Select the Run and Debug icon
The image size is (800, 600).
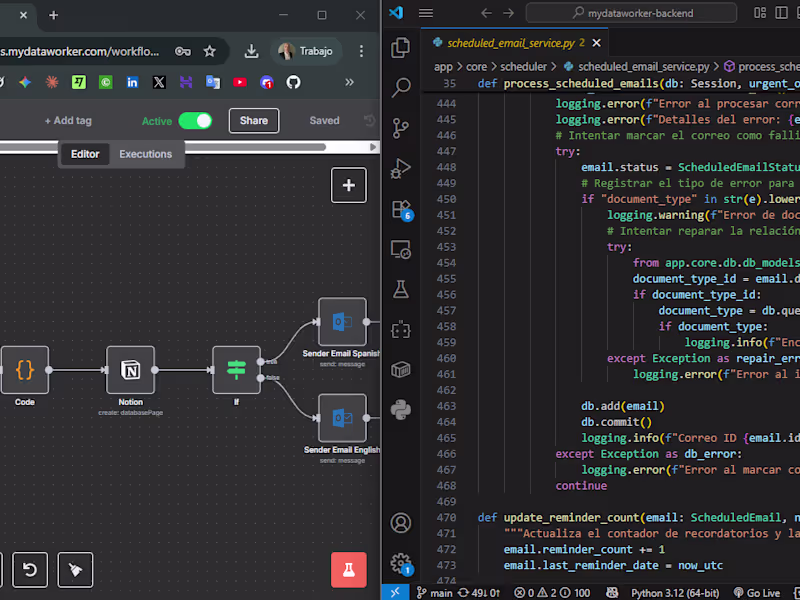point(400,166)
